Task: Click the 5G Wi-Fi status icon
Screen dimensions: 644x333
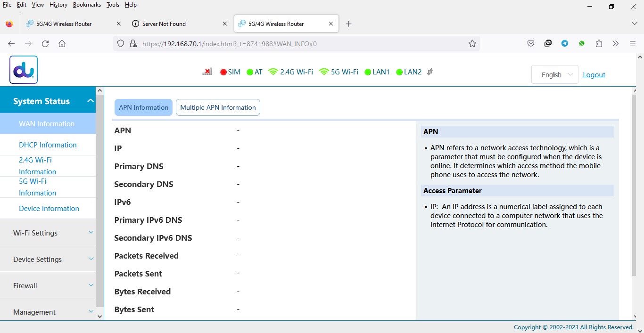Action: click(324, 72)
